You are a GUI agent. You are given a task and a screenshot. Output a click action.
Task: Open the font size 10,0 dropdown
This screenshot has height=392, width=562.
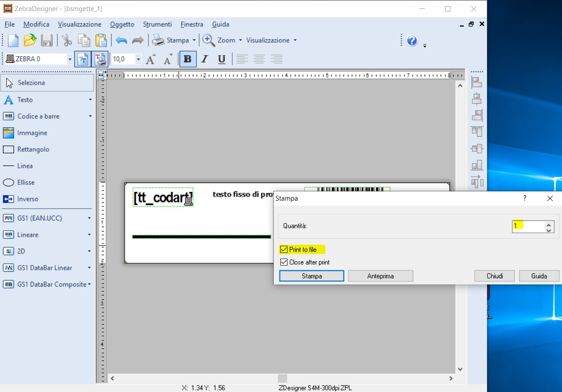(x=138, y=59)
